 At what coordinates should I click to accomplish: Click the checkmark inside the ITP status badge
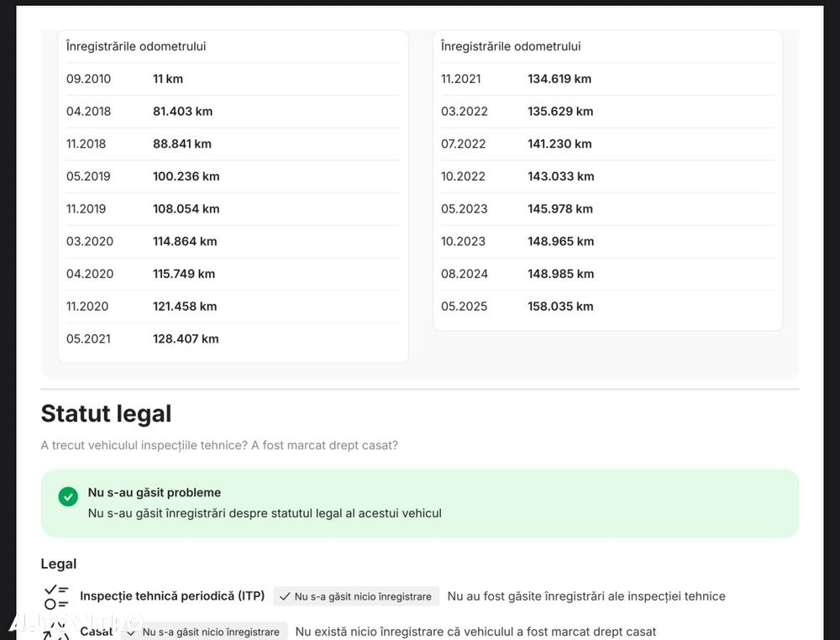point(284,596)
